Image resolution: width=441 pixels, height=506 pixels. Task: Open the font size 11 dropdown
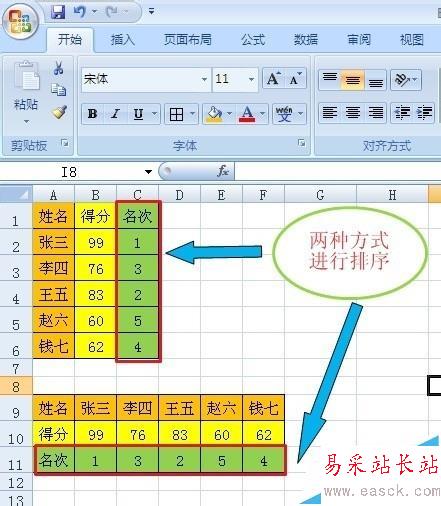coord(251,79)
